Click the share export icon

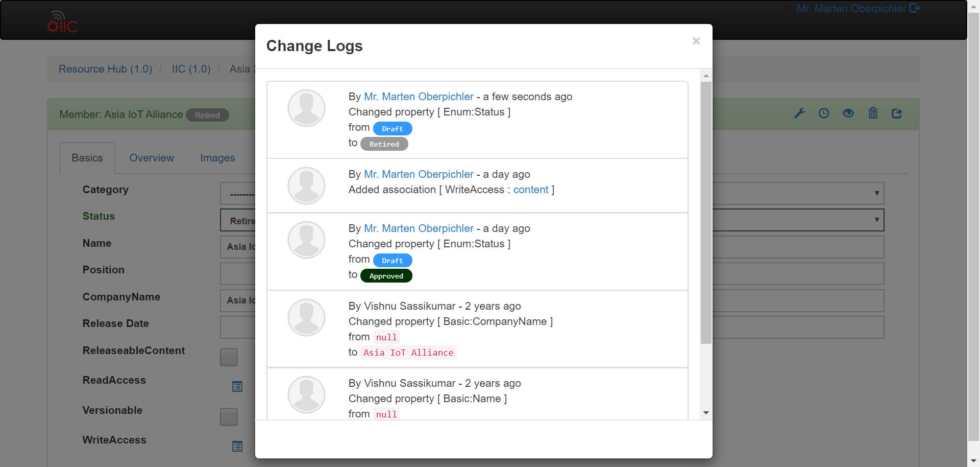[897, 113]
